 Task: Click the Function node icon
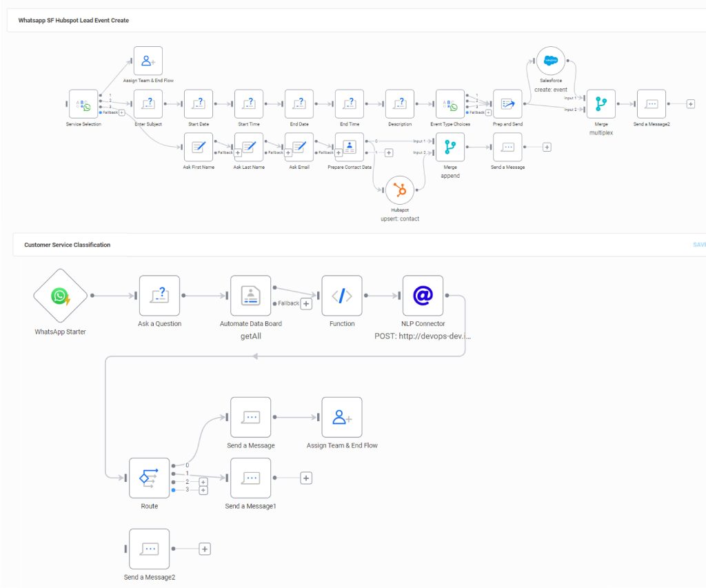coord(341,295)
